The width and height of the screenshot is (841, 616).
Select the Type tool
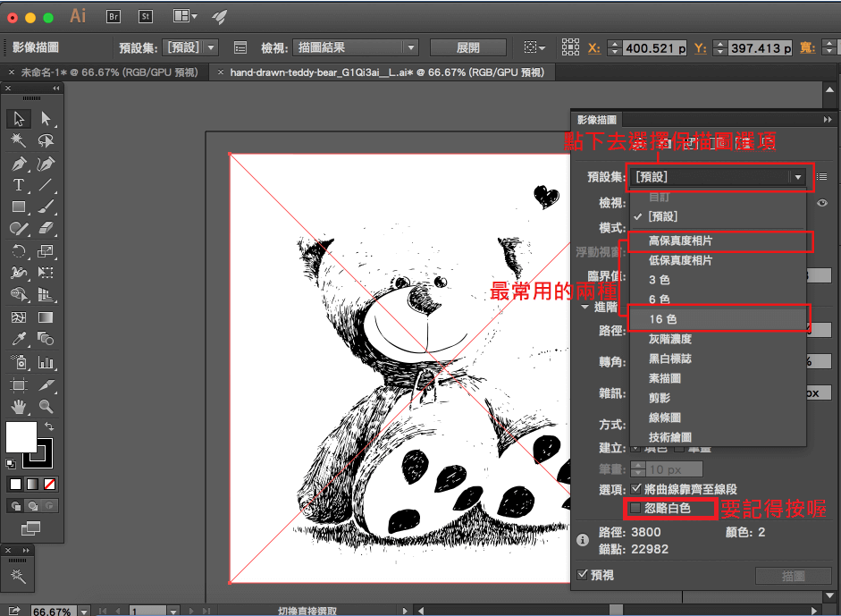(x=18, y=185)
